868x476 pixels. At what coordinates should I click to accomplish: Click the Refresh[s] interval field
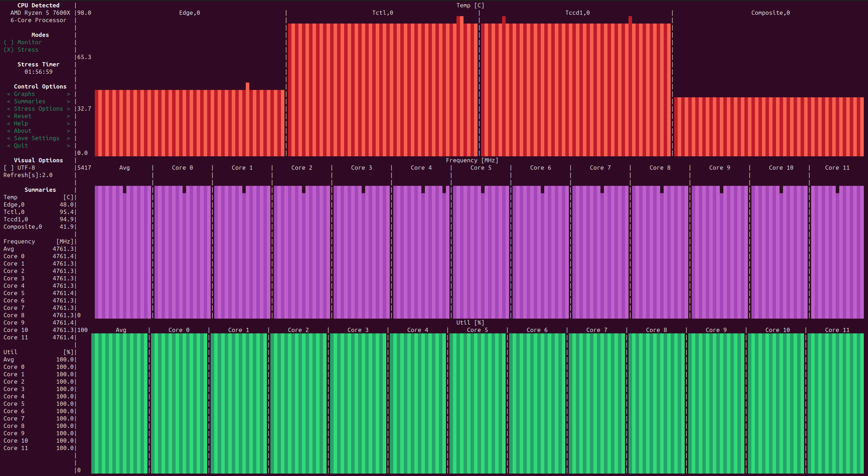pos(28,175)
